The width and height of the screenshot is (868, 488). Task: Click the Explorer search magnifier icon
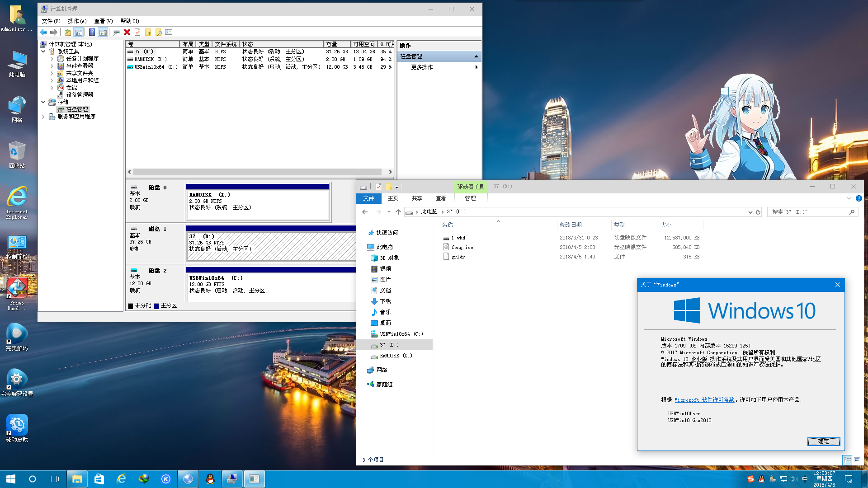(852, 212)
